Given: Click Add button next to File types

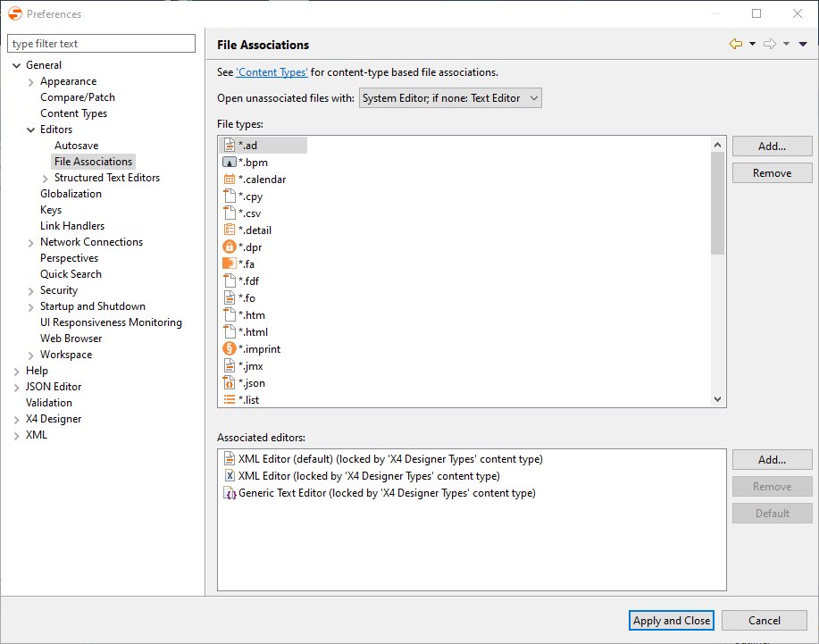Looking at the screenshot, I should coord(772,146).
